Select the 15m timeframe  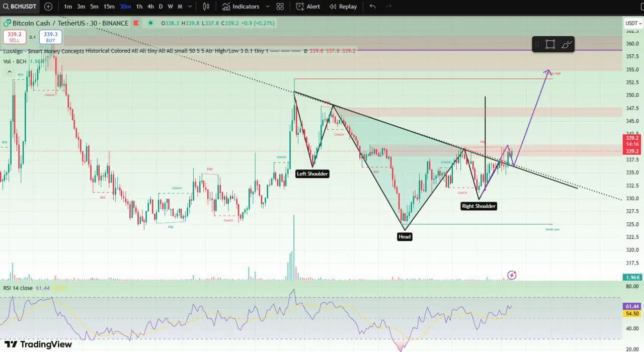pyautogui.click(x=109, y=7)
